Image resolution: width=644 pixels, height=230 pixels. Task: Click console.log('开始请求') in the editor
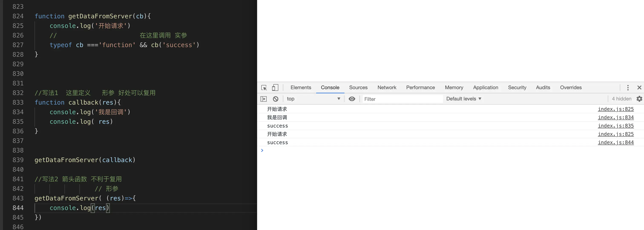point(90,26)
